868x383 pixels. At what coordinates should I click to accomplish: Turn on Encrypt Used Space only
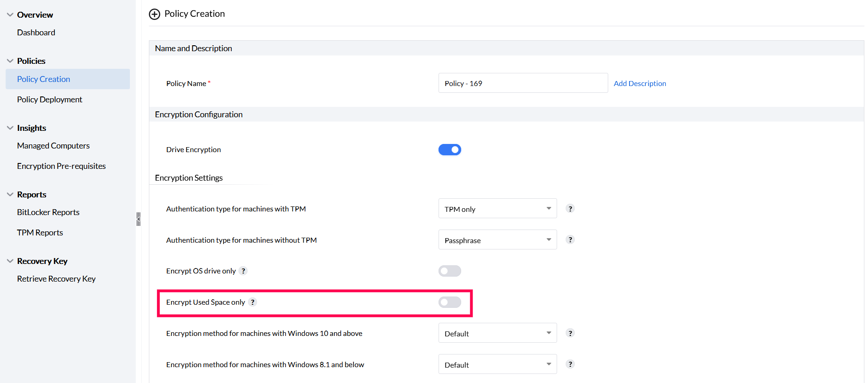(449, 302)
